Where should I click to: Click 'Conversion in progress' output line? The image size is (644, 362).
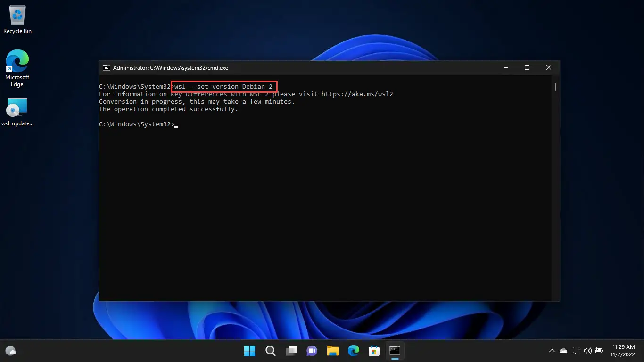pyautogui.click(x=197, y=102)
